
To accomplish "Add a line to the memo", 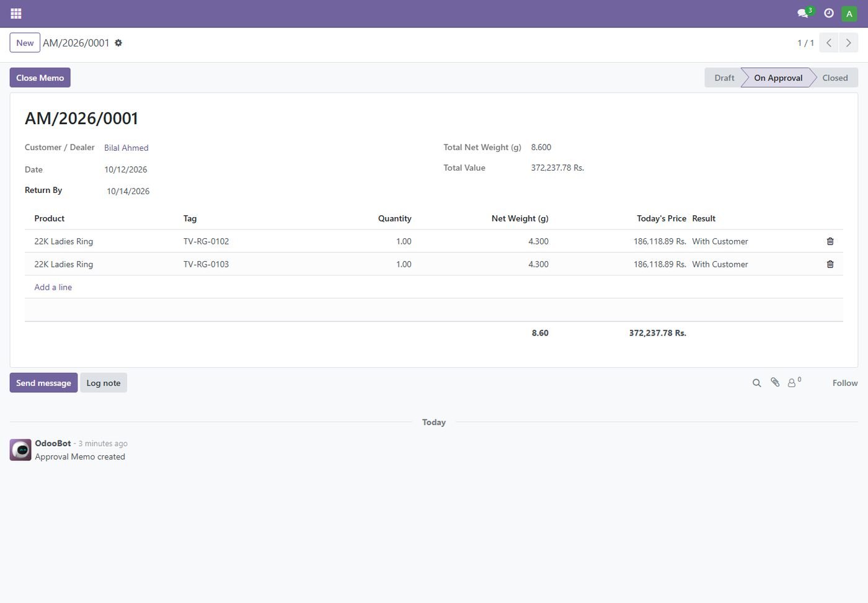I will coord(53,287).
